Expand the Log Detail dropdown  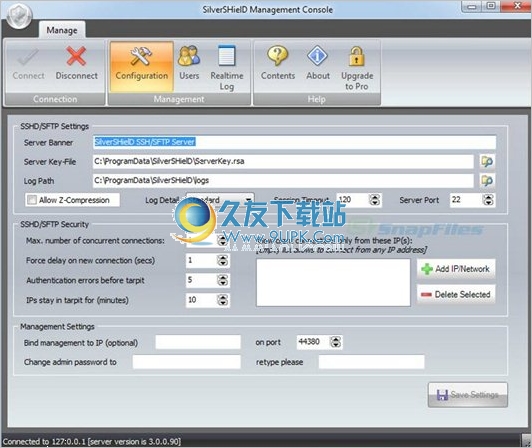249,200
